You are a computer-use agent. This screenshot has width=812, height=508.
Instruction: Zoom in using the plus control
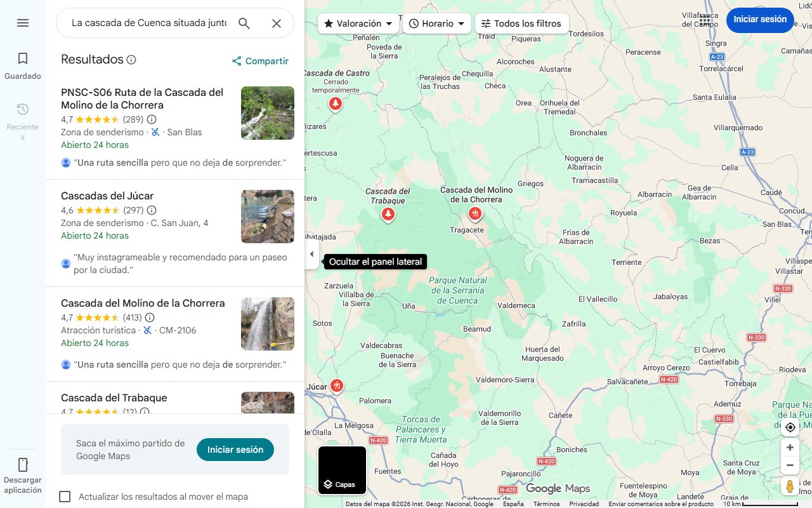pyautogui.click(x=790, y=447)
